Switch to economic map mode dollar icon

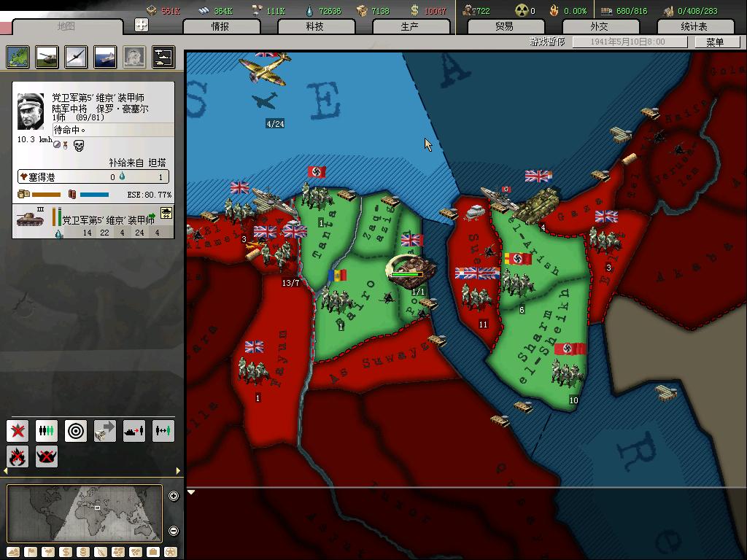tap(66, 552)
